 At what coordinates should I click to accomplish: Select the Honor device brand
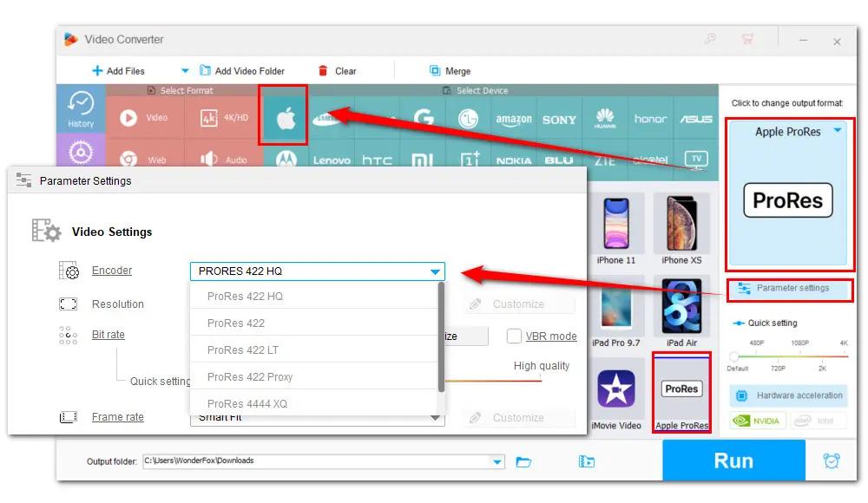(650, 119)
